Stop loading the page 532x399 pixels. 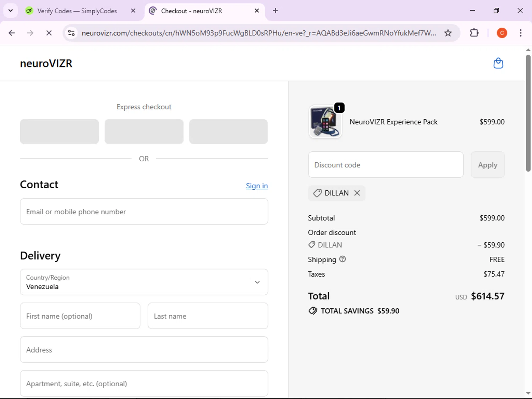pos(49,33)
